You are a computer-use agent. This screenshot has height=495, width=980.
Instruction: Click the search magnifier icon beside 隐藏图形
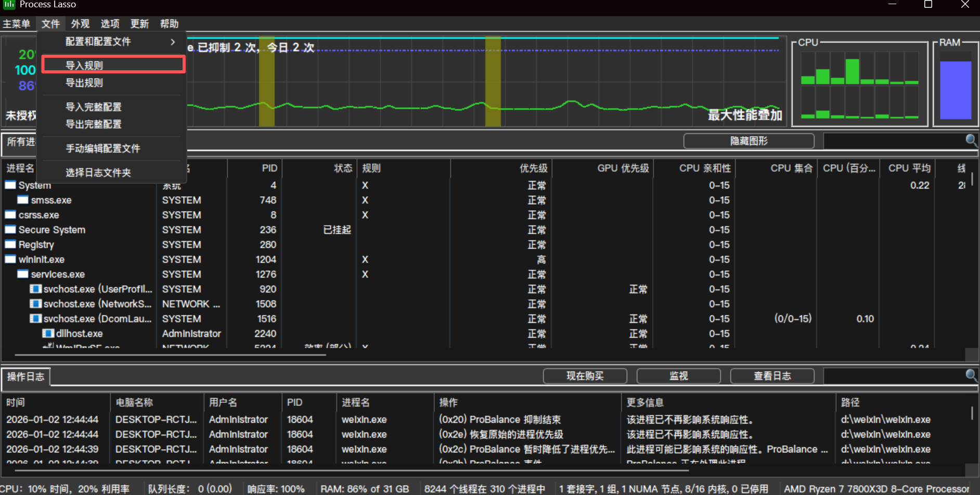(971, 140)
